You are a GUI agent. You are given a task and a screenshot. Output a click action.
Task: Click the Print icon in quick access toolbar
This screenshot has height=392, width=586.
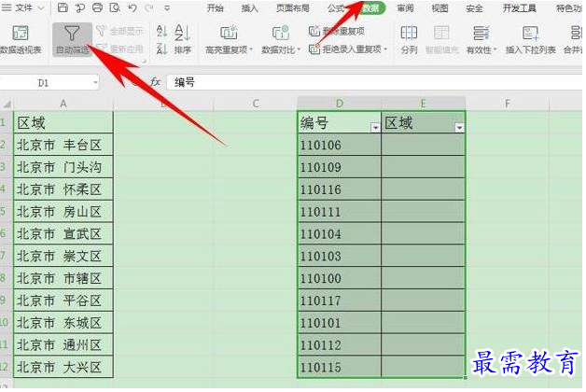pyautogui.click(x=98, y=7)
